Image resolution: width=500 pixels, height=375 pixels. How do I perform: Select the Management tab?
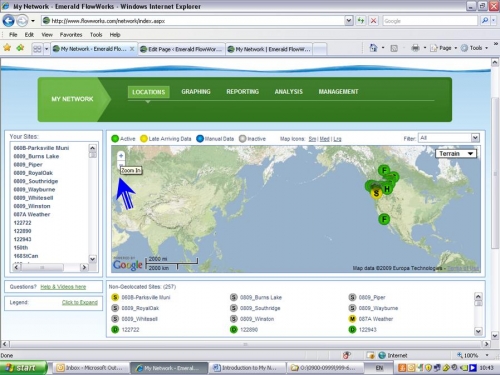tap(338, 92)
